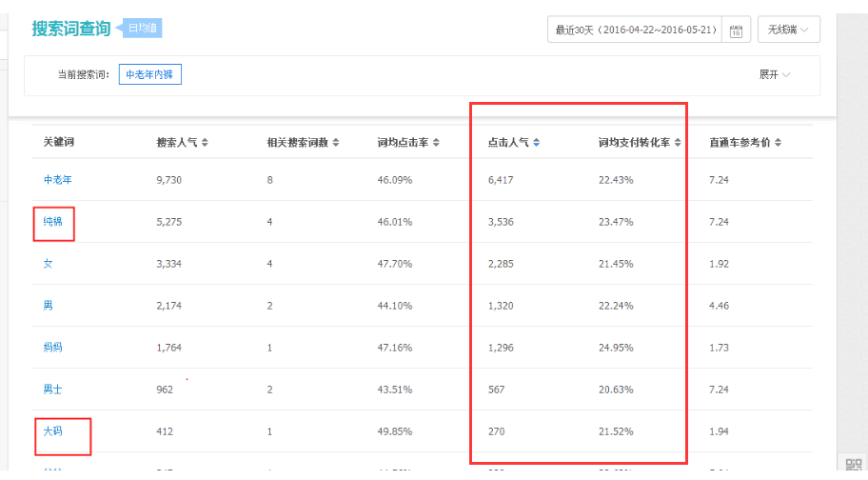Image resolution: width=868 pixels, height=480 pixels.
Task: Select reference price 1.73 in 妈妈 row
Action: [719, 348]
